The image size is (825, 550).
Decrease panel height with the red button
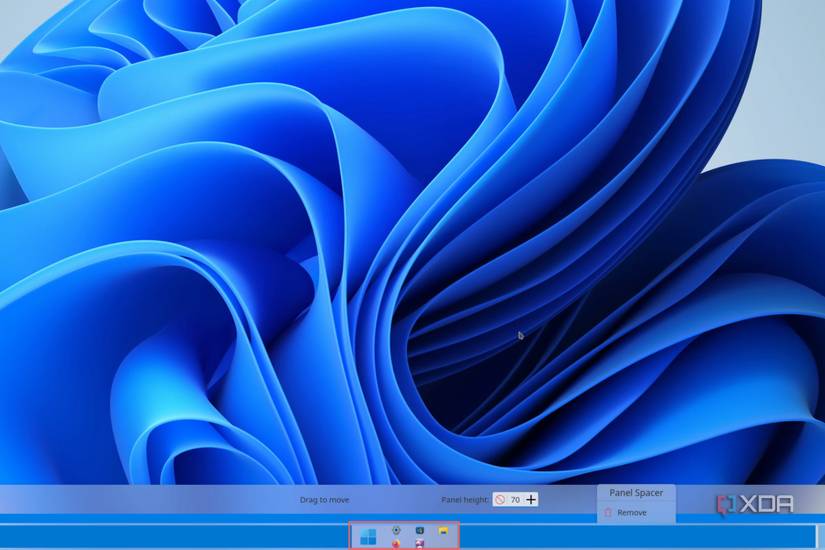500,499
